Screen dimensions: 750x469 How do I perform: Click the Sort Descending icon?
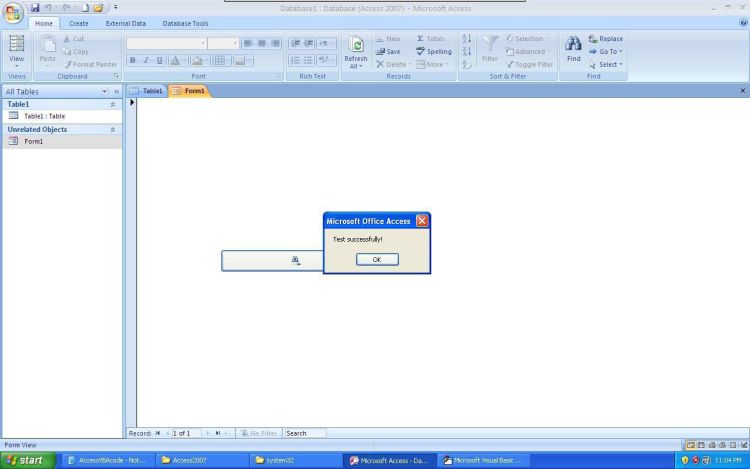[x=467, y=51]
